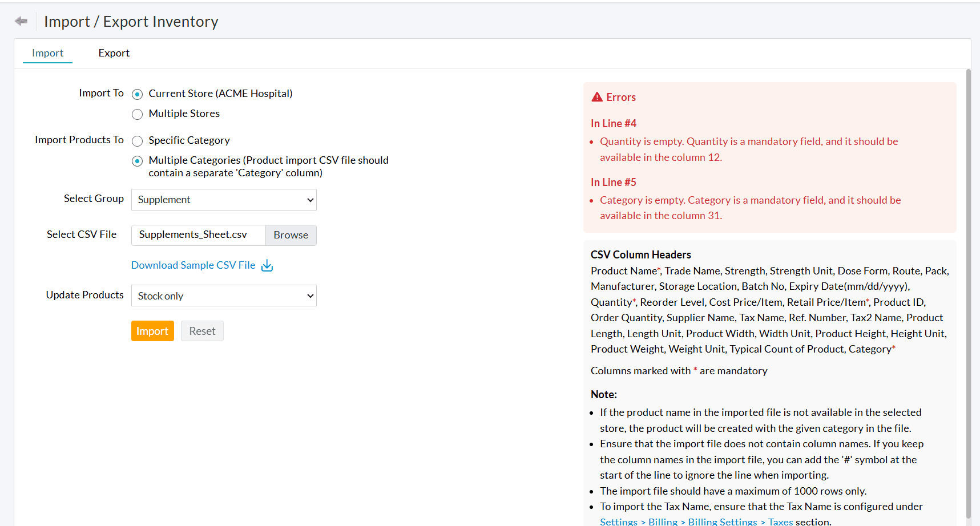Open the Import tab
Image resolution: width=980 pixels, height=526 pixels.
coord(47,53)
